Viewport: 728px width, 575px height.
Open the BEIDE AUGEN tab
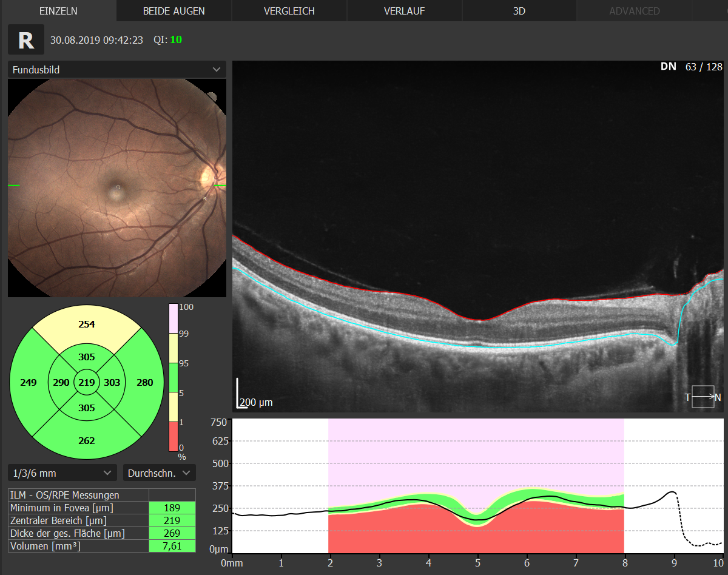tap(174, 11)
